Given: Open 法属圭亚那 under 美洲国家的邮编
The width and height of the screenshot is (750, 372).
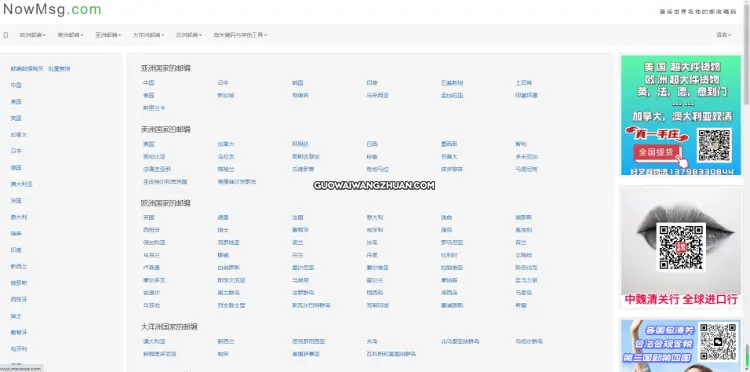Looking at the screenshot, I should pos(156,169).
